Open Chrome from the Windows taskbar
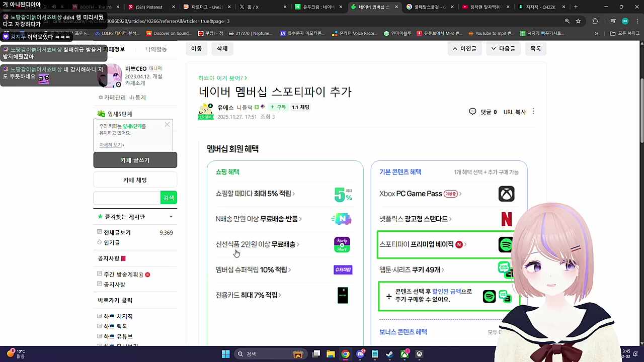Image resolution: width=644 pixels, height=362 pixels. pyautogui.click(x=346, y=354)
